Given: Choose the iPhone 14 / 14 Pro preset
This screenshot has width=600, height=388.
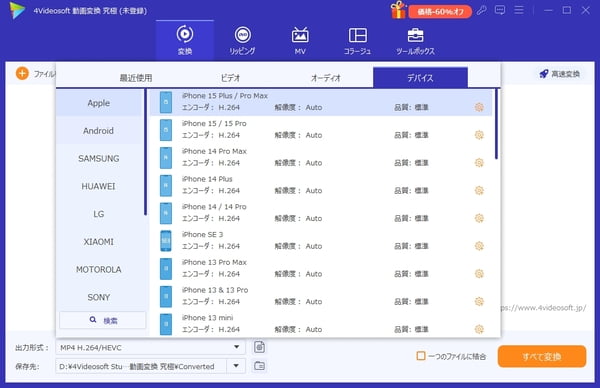Looking at the screenshot, I should [x=321, y=213].
